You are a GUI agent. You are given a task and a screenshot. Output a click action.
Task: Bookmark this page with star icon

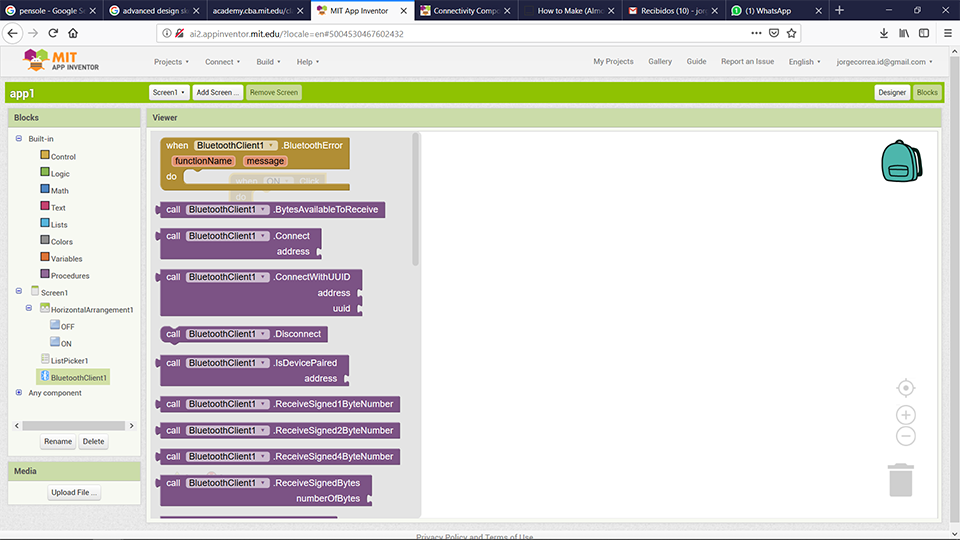point(792,33)
